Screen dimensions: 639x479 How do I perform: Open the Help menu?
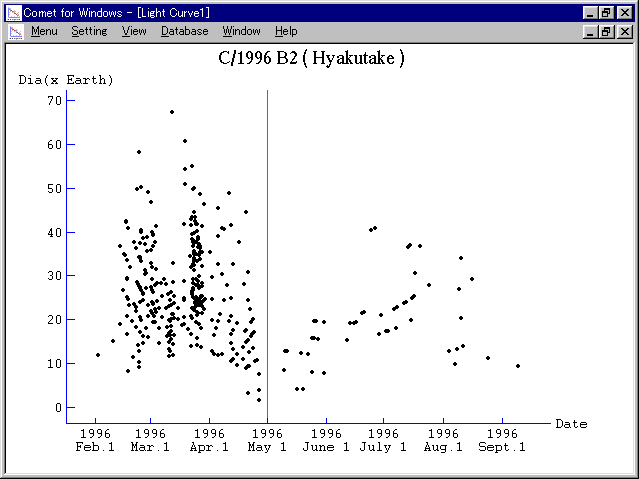click(286, 31)
